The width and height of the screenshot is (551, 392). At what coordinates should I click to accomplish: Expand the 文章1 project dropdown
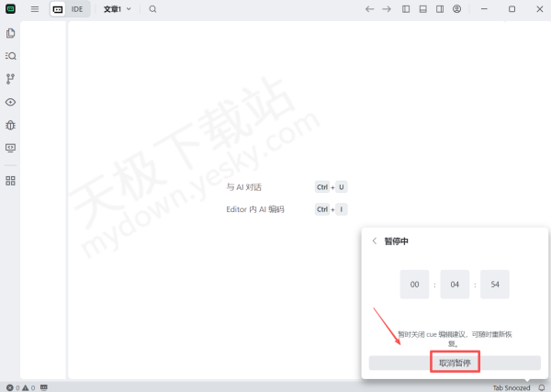tap(117, 9)
